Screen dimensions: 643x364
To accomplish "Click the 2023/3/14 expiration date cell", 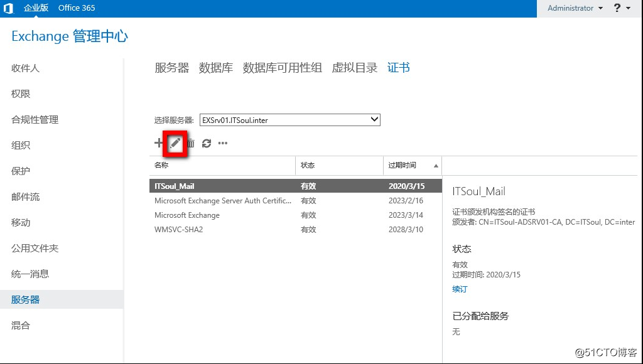I will 406,215.
